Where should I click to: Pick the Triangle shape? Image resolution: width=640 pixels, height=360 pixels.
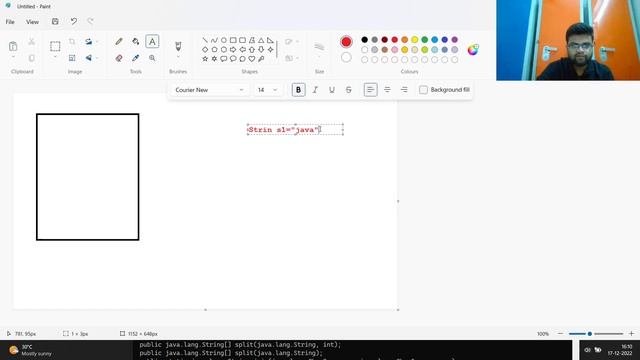pos(261,40)
